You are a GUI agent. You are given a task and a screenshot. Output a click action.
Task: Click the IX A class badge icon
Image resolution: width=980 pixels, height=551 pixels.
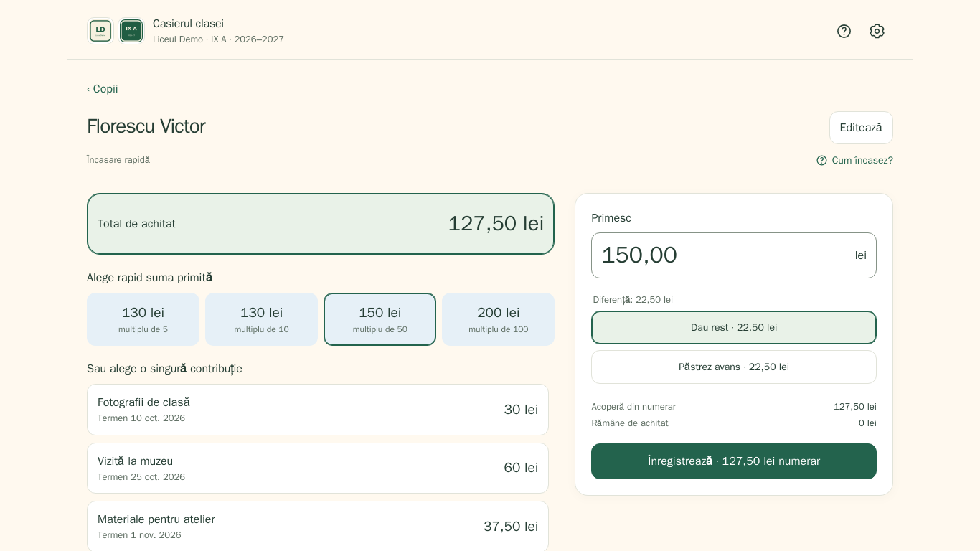[x=131, y=31]
